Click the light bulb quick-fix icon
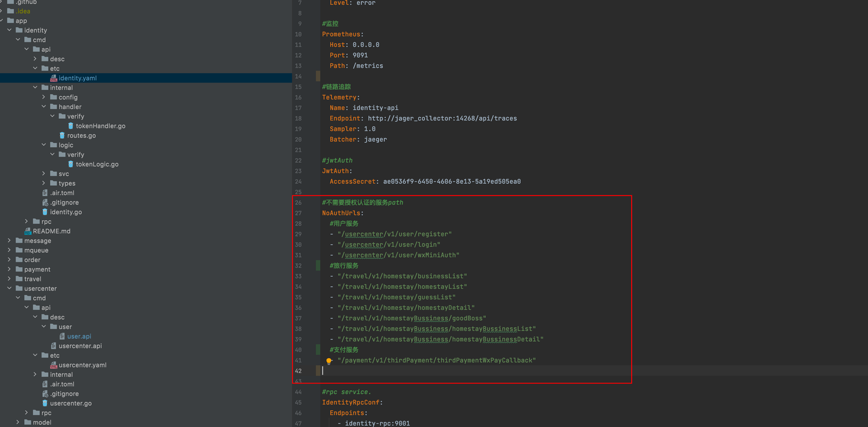Image resolution: width=868 pixels, height=427 pixels. (329, 361)
